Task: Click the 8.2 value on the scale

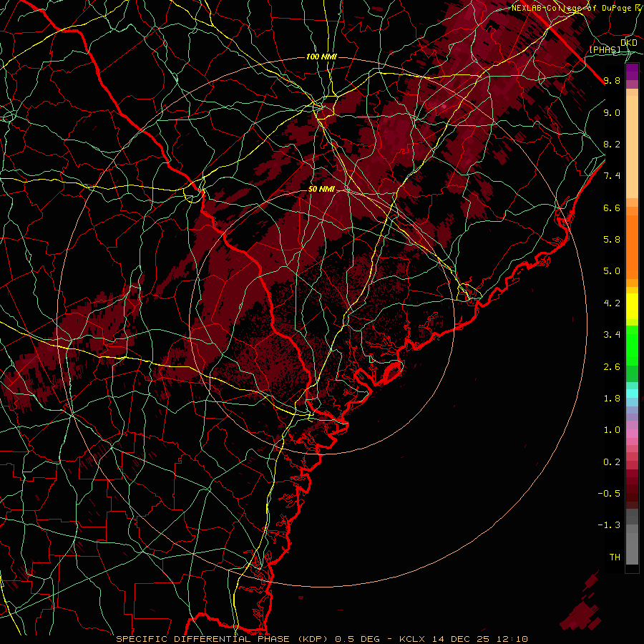Action: 612,144
